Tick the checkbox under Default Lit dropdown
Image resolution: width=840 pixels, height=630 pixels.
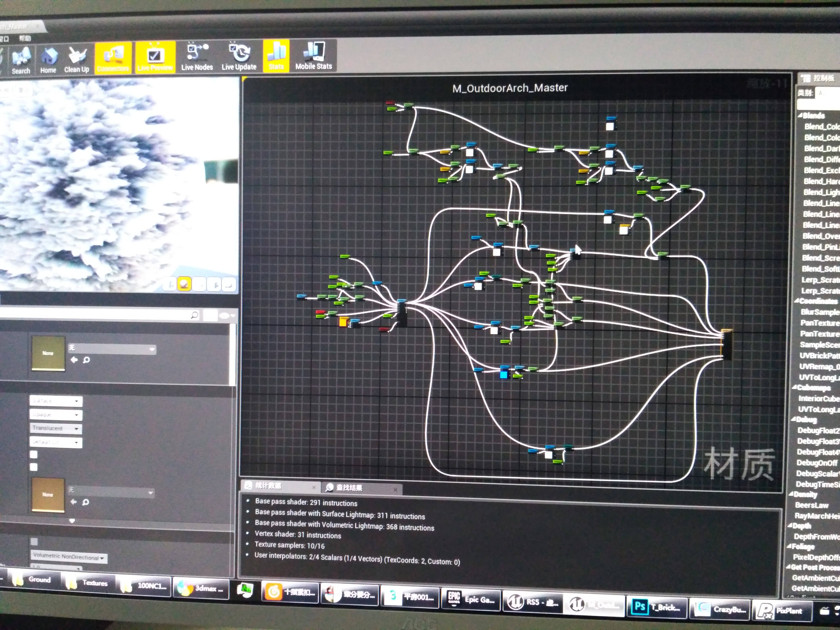[x=34, y=454]
